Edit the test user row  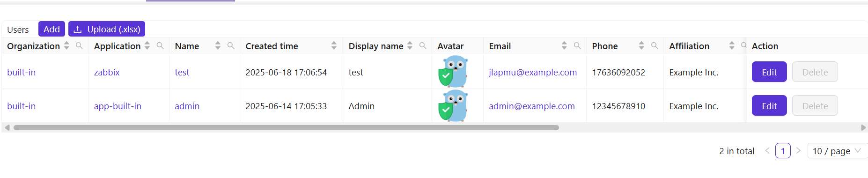(769, 72)
